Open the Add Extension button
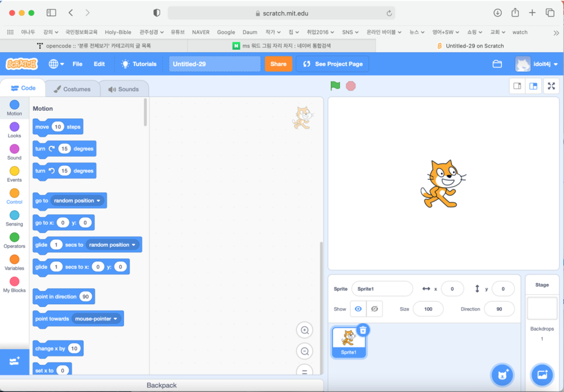Viewport: 564px width, 392px height. point(14,361)
